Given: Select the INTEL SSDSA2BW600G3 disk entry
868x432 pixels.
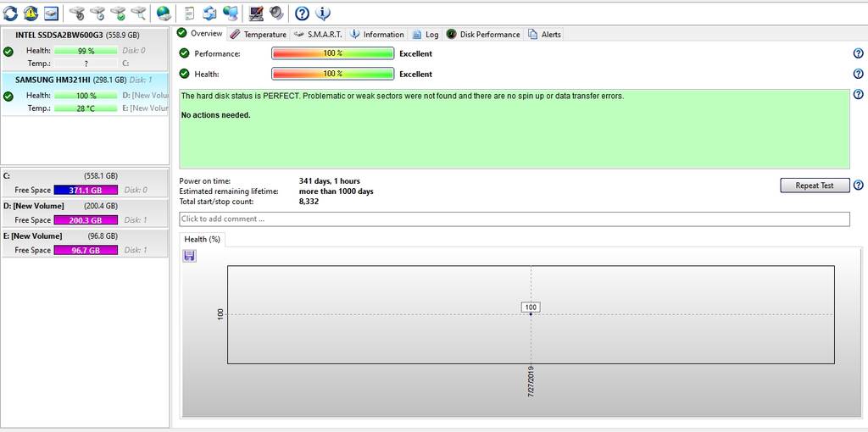Looking at the screenshot, I should point(85,50).
